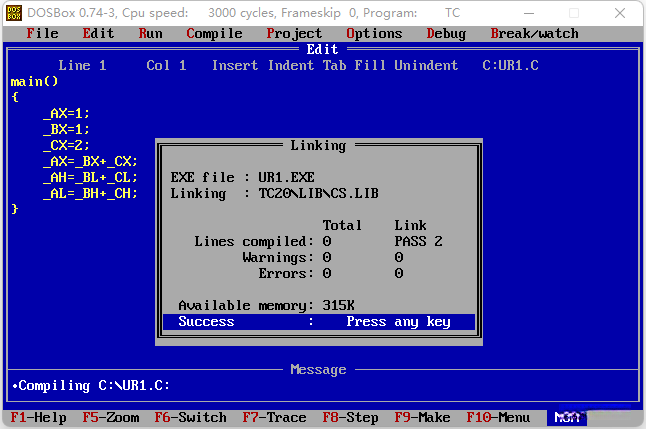Click the '_CX=2;' code line
Image resolution: width=646 pixels, height=429 pixels.
[x=66, y=145]
